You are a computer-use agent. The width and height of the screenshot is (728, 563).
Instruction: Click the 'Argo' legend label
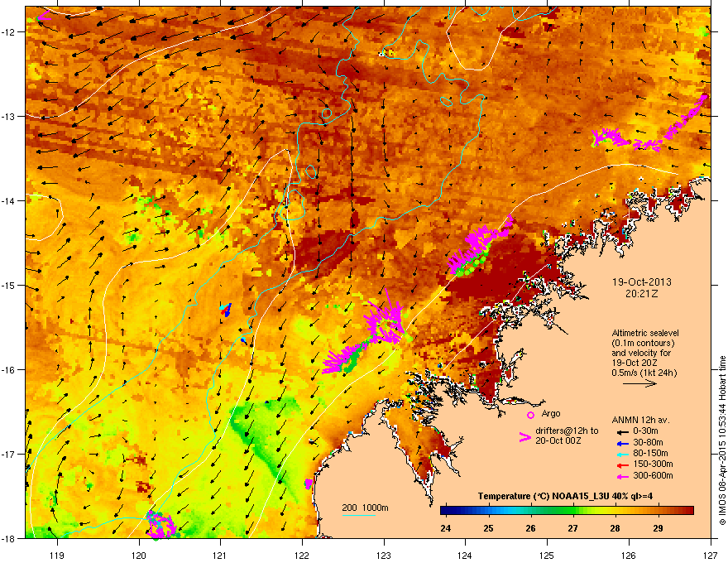point(551,413)
